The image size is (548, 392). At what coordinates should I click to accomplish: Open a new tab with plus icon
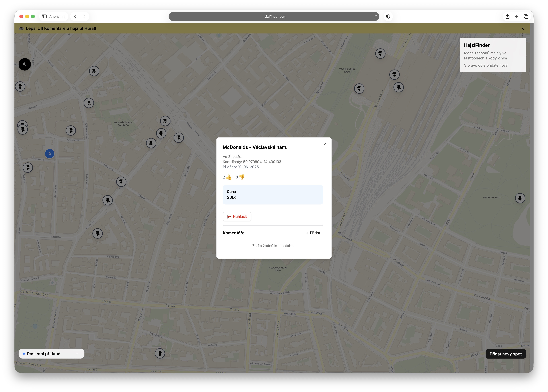(x=516, y=16)
